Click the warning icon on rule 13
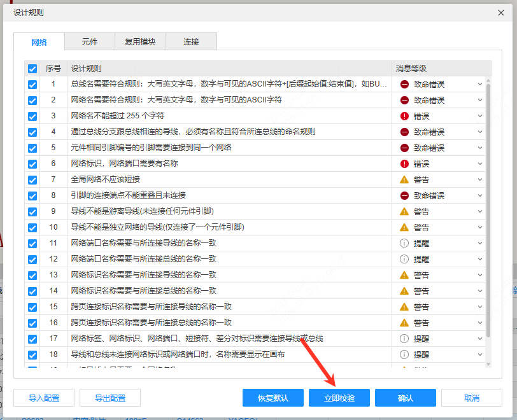The image size is (517, 420). (405, 275)
